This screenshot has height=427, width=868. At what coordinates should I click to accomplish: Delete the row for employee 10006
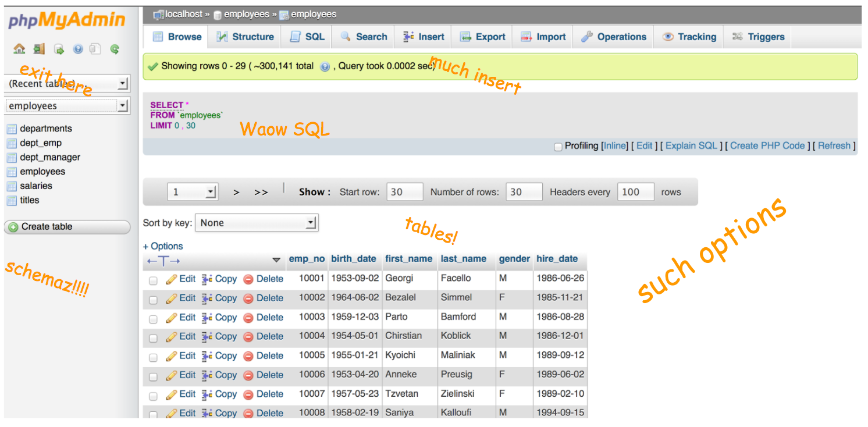pos(263,375)
